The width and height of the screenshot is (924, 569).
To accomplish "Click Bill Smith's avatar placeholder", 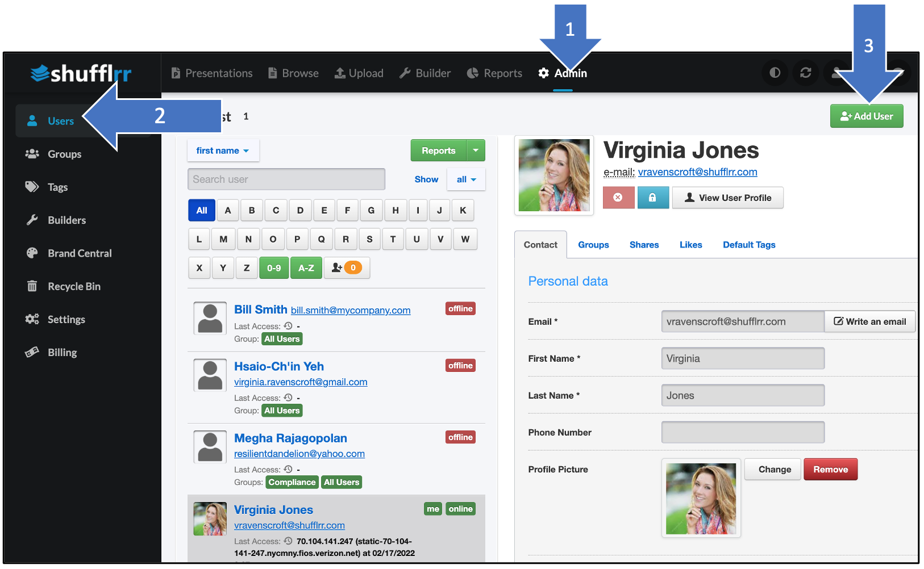I will click(210, 318).
